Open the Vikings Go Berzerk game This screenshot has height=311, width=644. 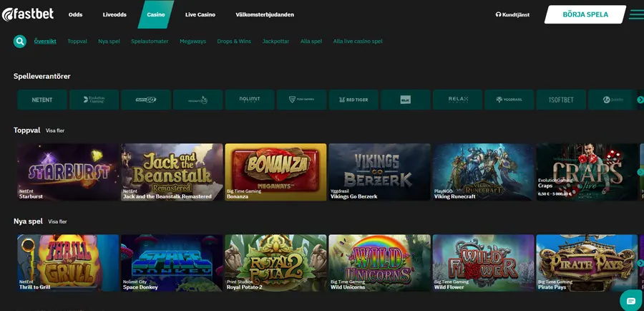(379, 172)
